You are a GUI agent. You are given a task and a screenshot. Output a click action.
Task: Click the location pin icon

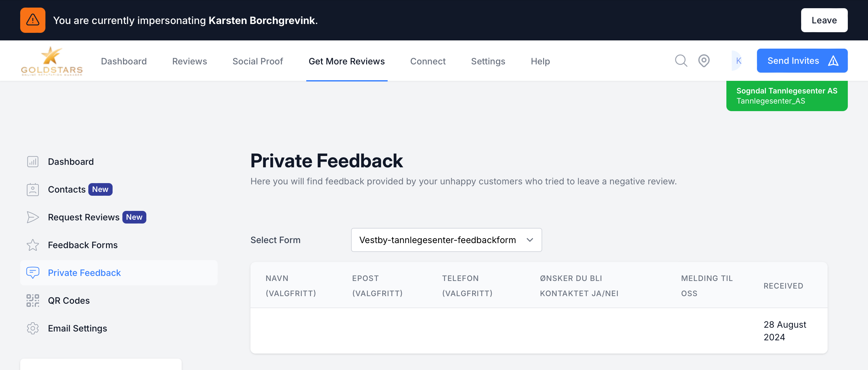point(704,61)
